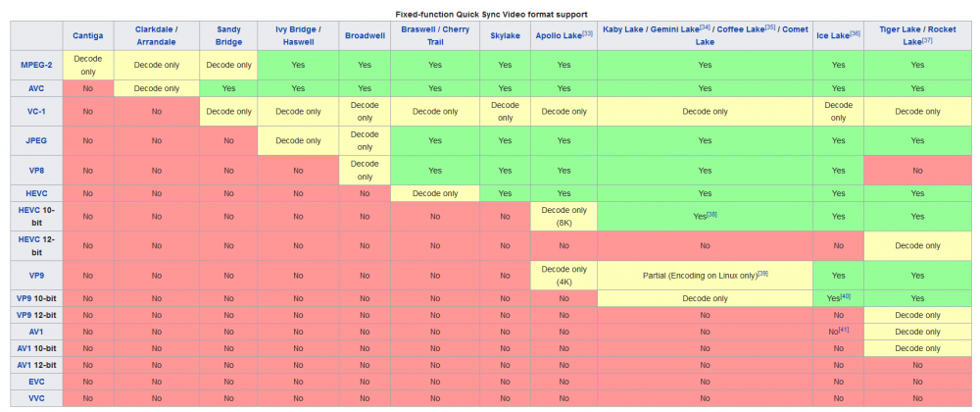Click the Skylake column header link
The width and height of the screenshot is (980, 412).
pyautogui.click(x=505, y=35)
